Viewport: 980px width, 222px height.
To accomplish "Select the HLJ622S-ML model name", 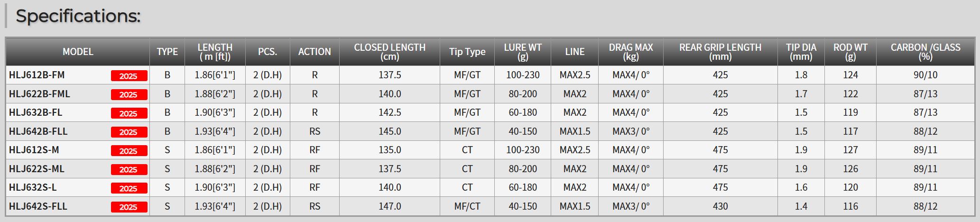I will point(37,169).
